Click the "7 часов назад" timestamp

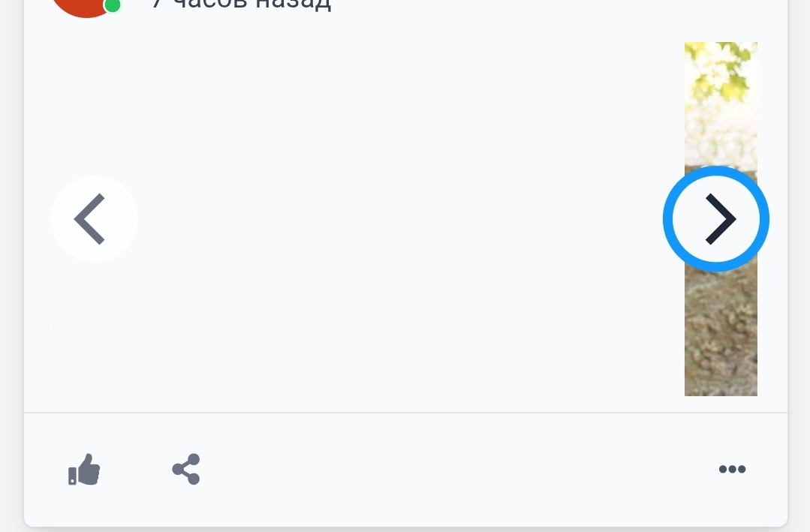[242, 4]
